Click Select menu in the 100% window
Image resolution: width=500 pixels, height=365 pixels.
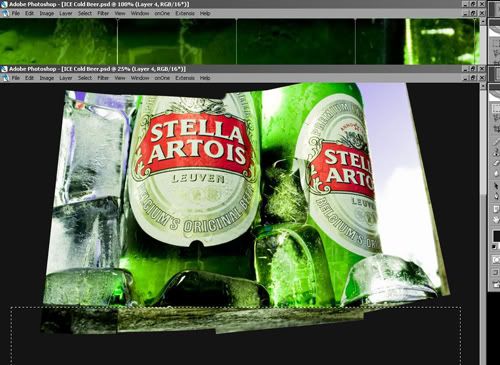click(85, 13)
